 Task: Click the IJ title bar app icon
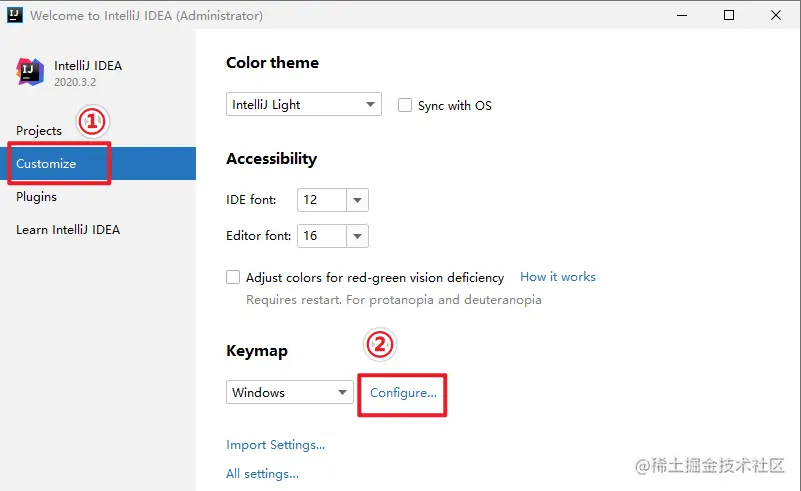(15, 15)
